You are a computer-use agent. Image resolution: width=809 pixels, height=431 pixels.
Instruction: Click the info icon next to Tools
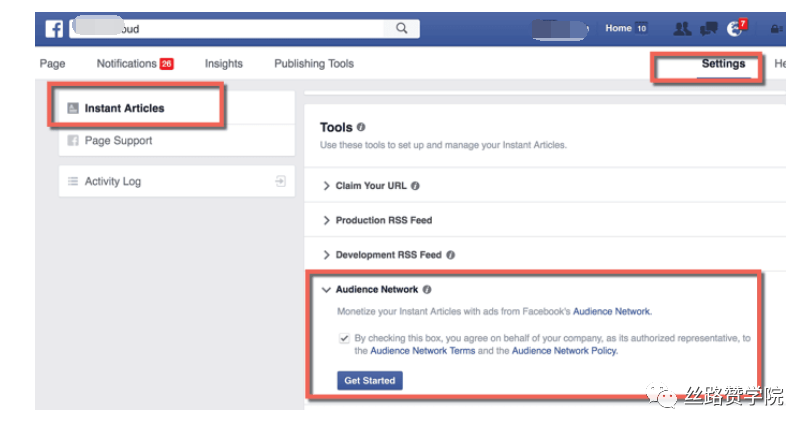pos(361,127)
